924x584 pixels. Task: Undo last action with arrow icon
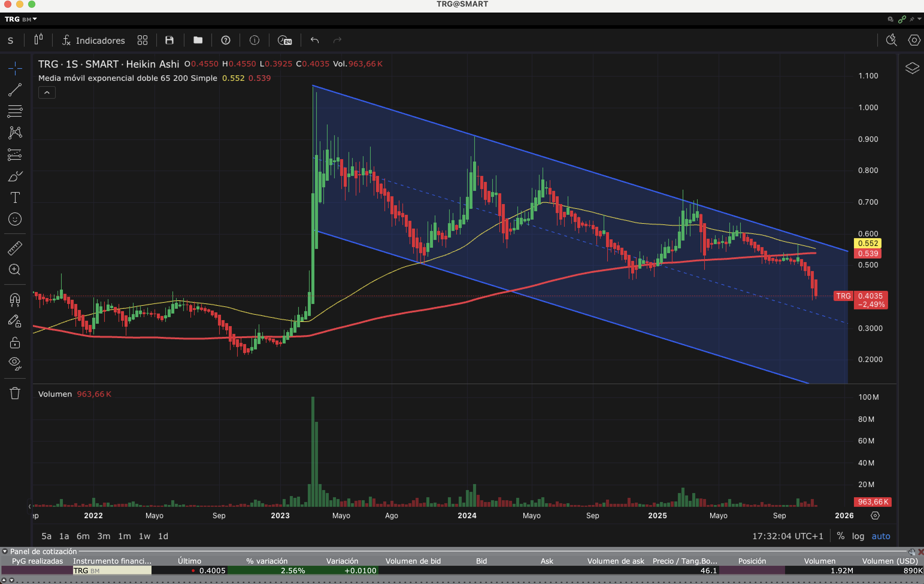click(x=315, y=40)
